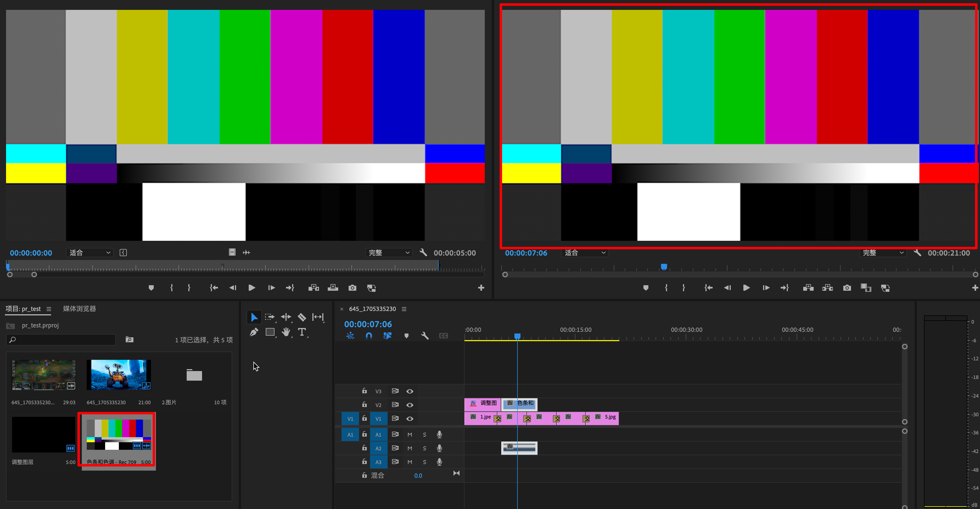Screen dimensions: 980x509
Task: Export frame from Source monitor
Action: pos(352,288)
